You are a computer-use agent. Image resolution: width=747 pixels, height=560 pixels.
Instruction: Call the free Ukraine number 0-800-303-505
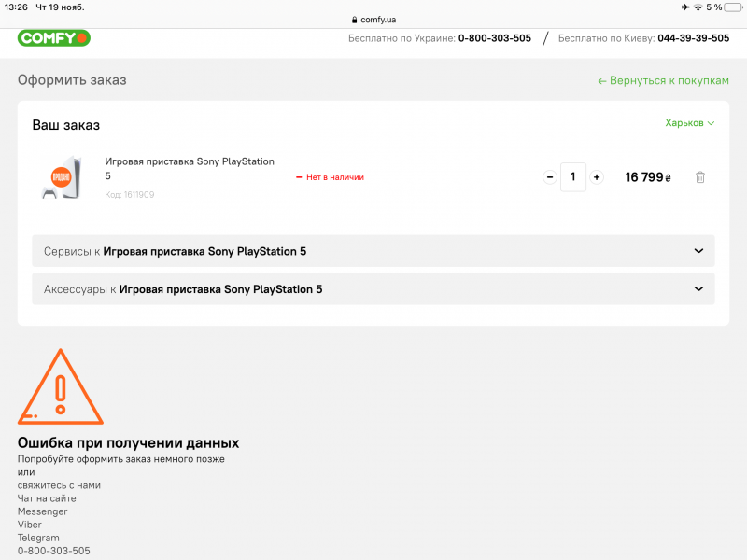tap(494, 38)
